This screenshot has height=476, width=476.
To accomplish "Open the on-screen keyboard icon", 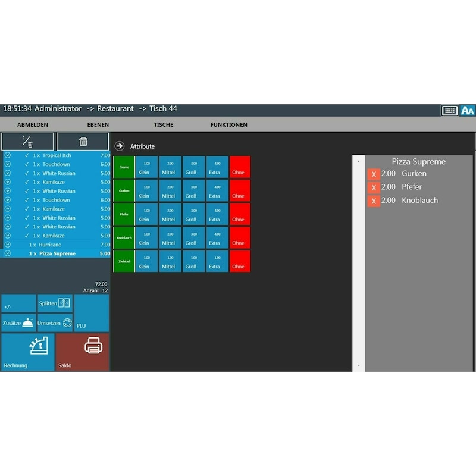I will coord(449,110).
